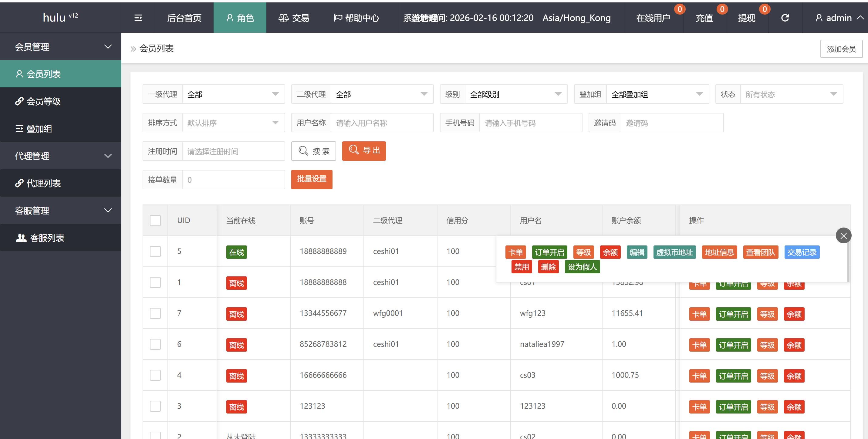The width and height of the screenshot is (868, 439).
Task: Check the checkbox for UID 5 row
Action: tap(155, 252)
